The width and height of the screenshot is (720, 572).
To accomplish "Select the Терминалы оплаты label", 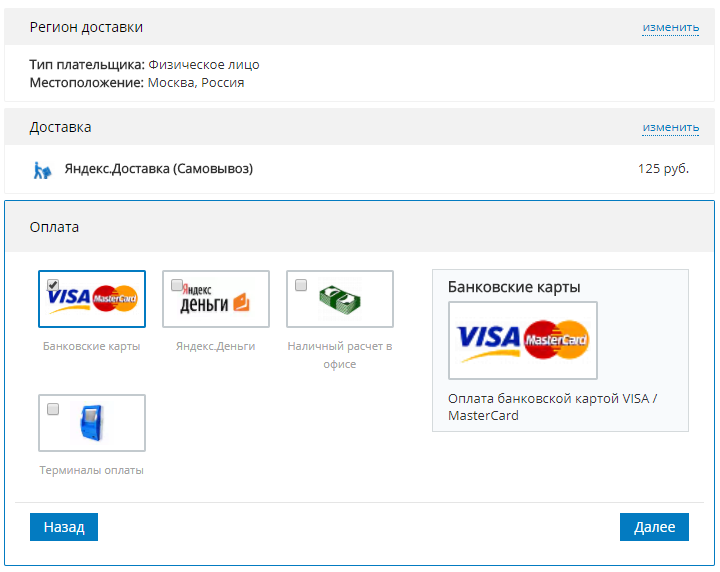I will pos(92,470).
